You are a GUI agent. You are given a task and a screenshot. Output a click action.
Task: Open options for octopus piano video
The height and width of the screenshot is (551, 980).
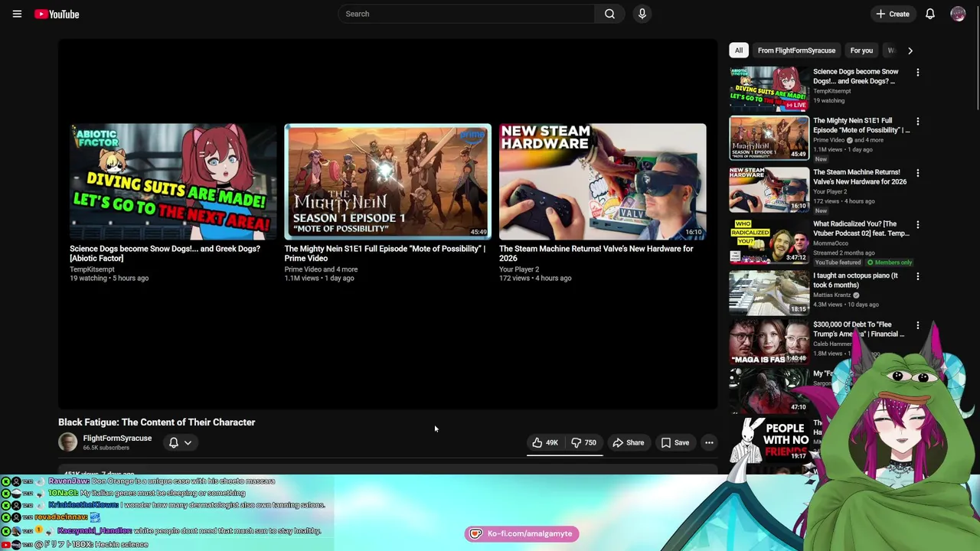[x=918, y=277]
